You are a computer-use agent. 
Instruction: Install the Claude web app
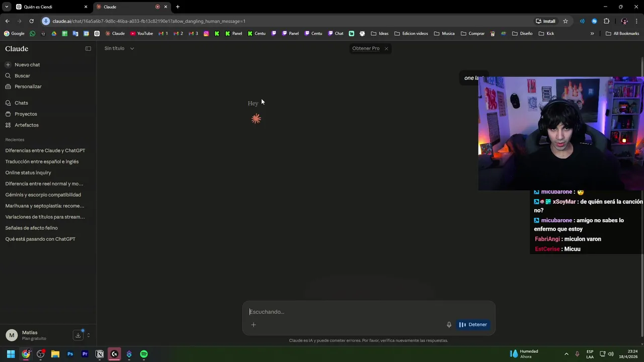545,21
